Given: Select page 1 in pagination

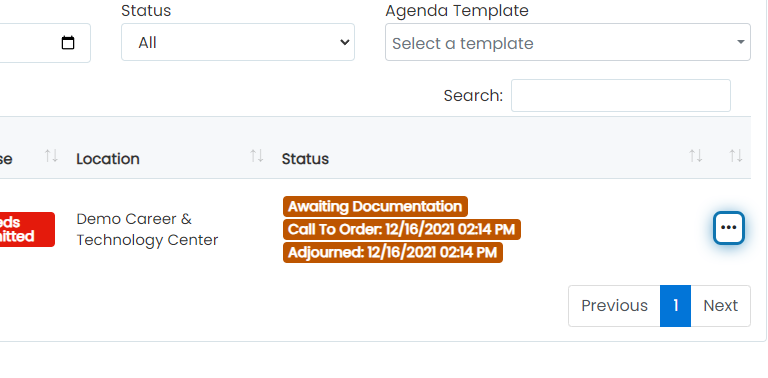Looking at the screenshot, I should click(x=675, y=306).
